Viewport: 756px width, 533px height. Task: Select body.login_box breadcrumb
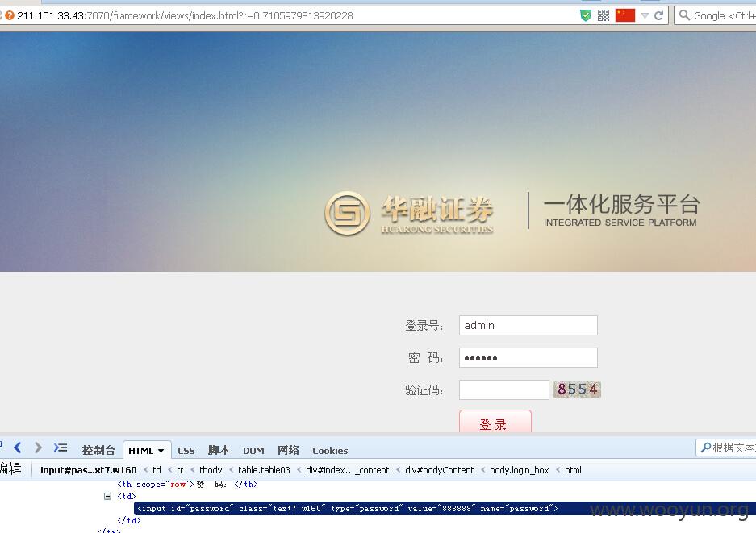(520, 470)
